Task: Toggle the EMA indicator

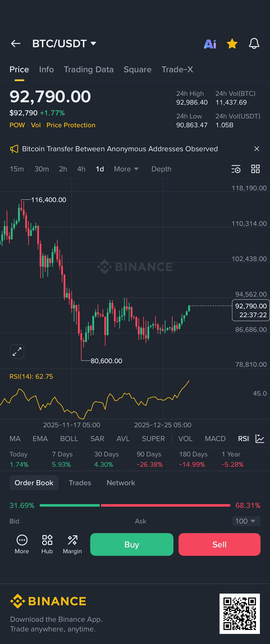Action: coord(40,439)
